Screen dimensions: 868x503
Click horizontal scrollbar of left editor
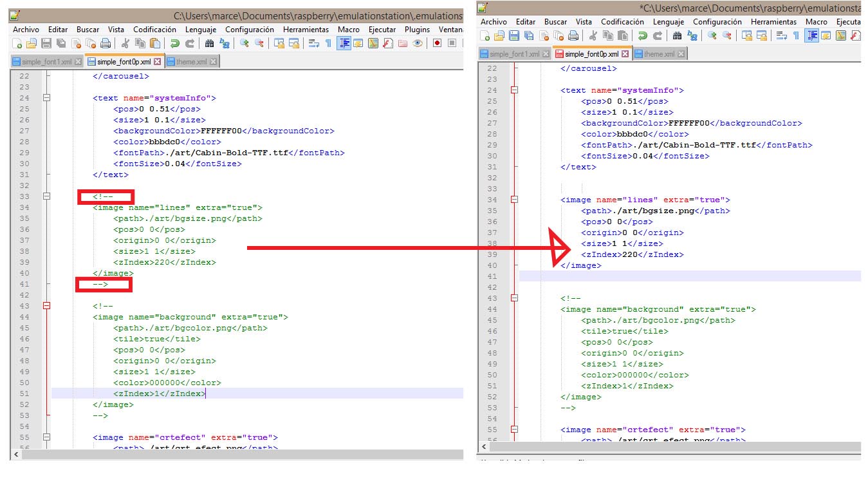238,455
